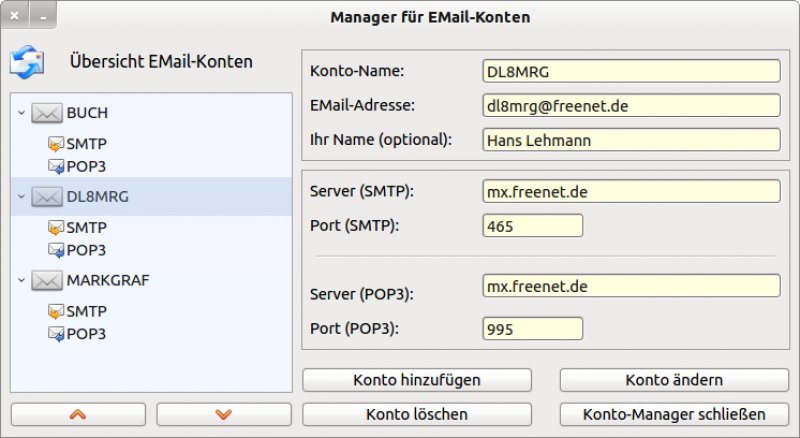
Task: Focus the EMail-Adresse input field
Action: click(x=630, y=105)
